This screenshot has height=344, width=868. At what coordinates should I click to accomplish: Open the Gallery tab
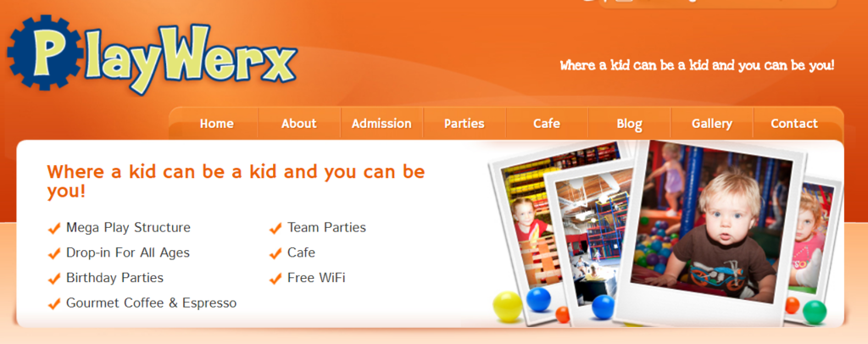click(x=712, y=124)
